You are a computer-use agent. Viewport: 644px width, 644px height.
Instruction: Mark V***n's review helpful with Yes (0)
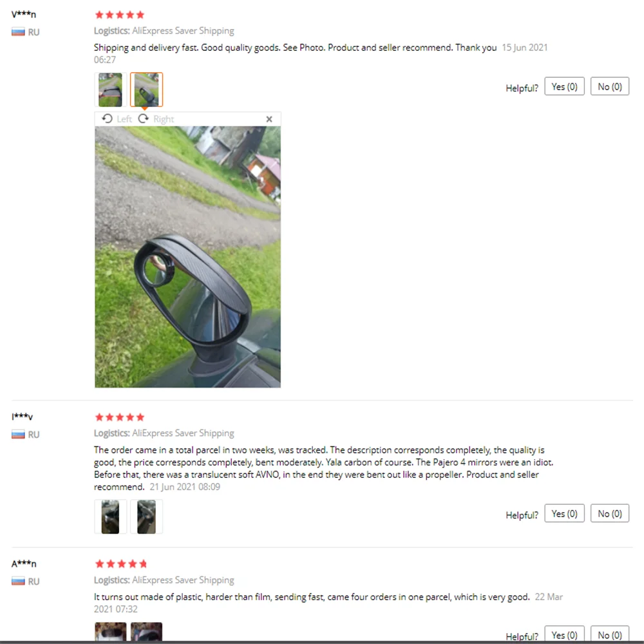[564, 86]
